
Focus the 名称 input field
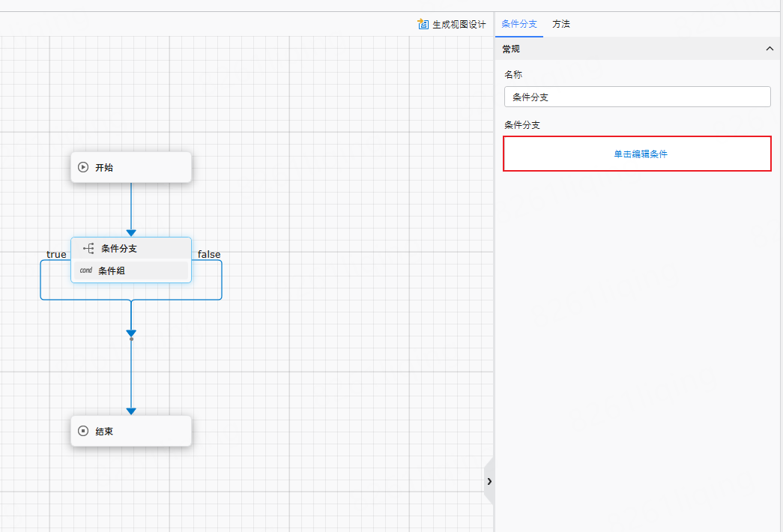coord(637,97)
